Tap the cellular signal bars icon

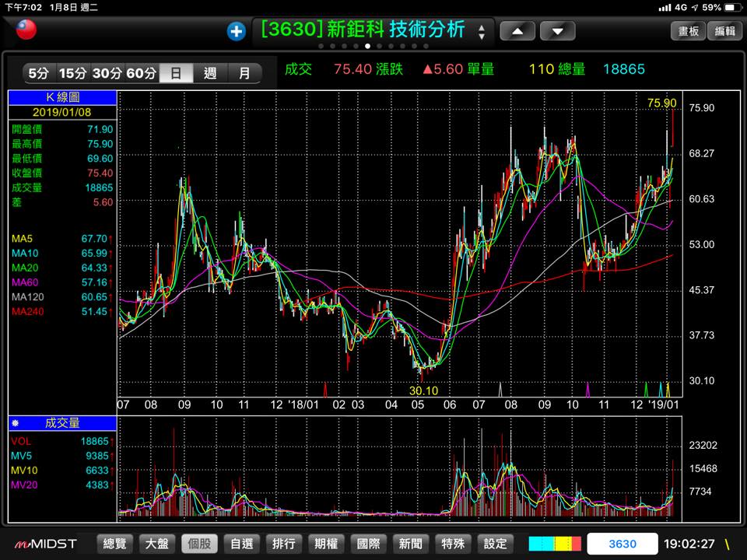tap(665, 8)
